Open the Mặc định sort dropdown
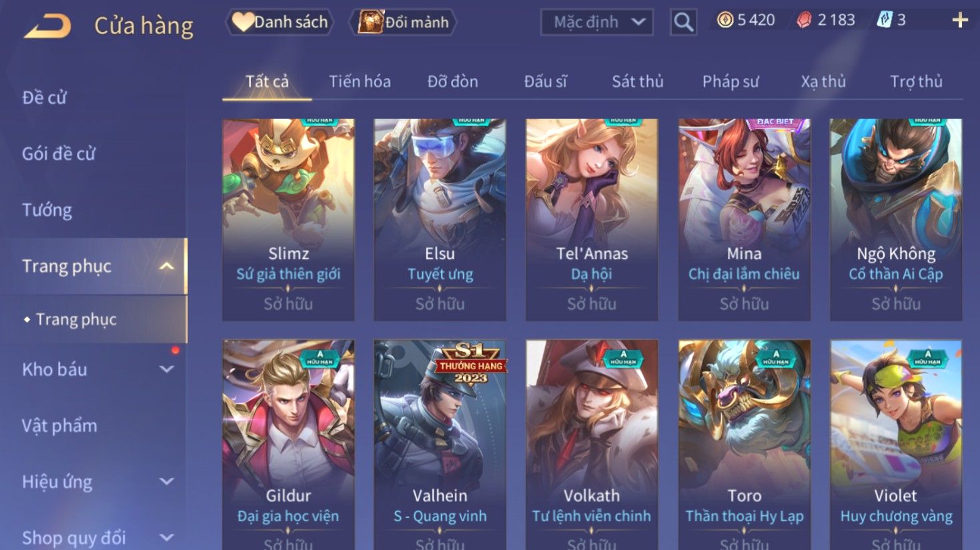Screen dimensions: 980x550 click(596, 22)
